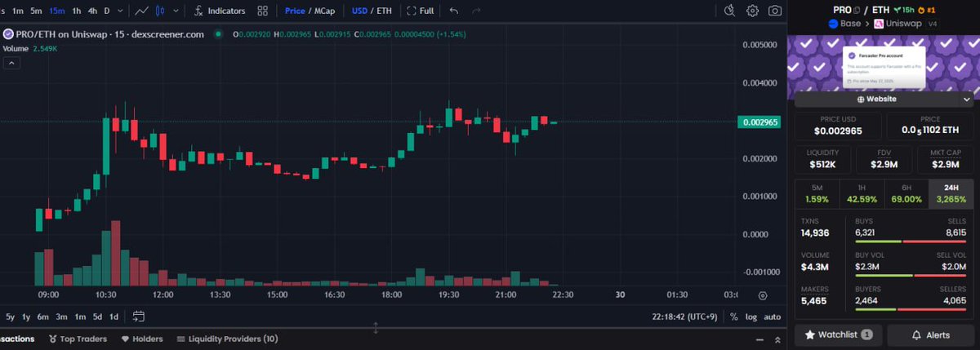This screenshot has width=980, height=350.
Task: Click the green market status dot
Action: (218, 35)
